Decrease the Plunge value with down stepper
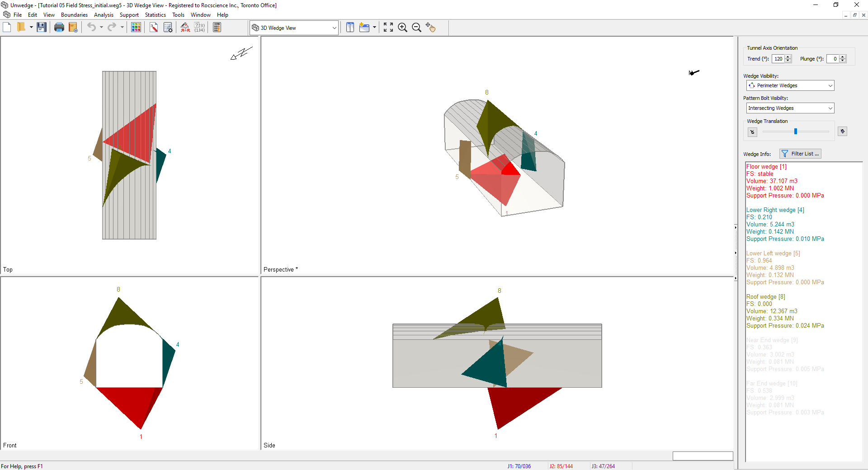Image resolution: width=868 pixels, height=470 pixels. click(843, 61)
